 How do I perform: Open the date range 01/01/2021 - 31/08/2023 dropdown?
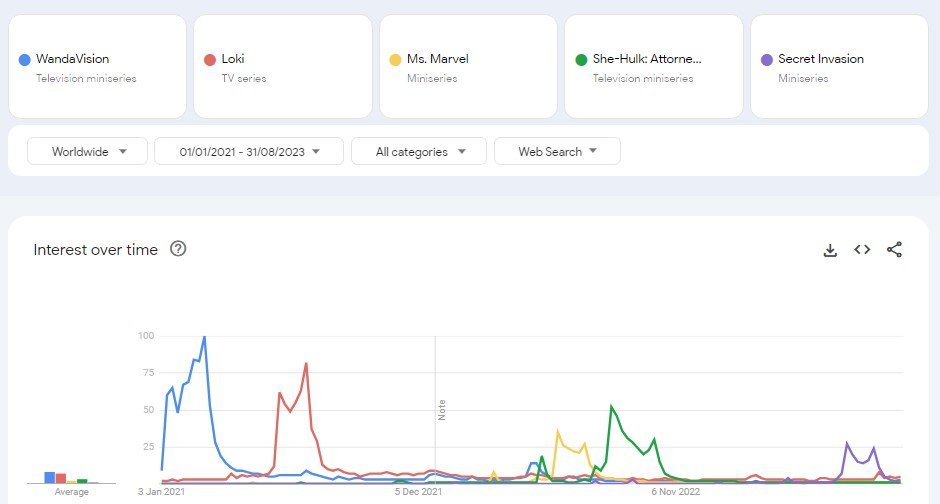click(249, 151)
